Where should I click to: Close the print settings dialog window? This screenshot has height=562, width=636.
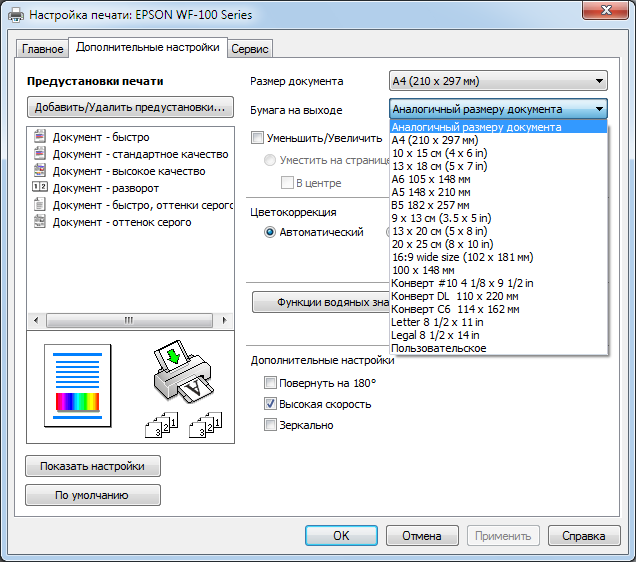tap(606, 10)
